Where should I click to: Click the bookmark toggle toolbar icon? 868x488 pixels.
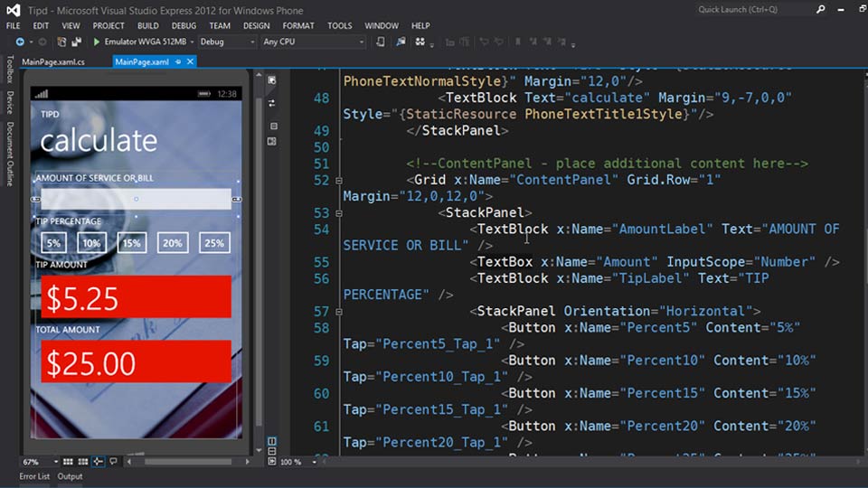517,42
